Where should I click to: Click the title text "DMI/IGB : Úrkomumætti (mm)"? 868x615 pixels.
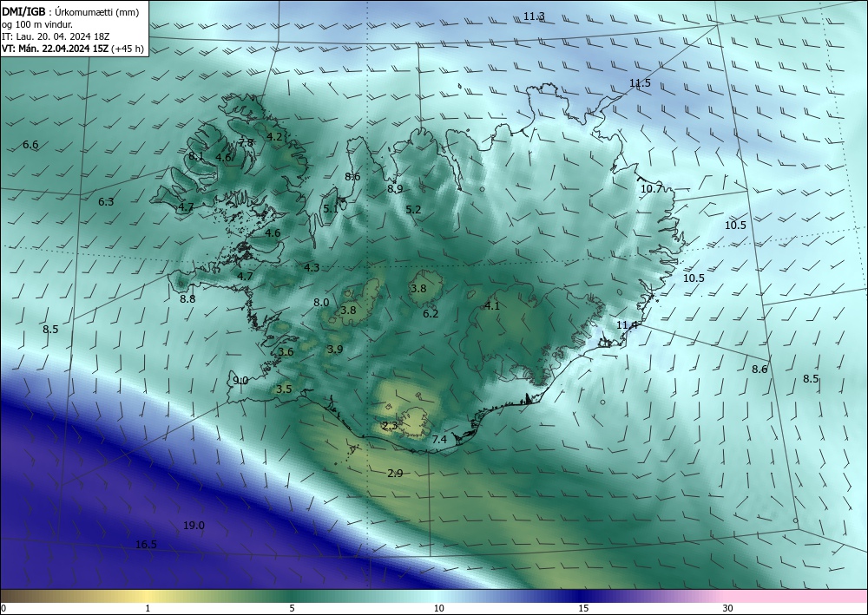coord(70,12)
